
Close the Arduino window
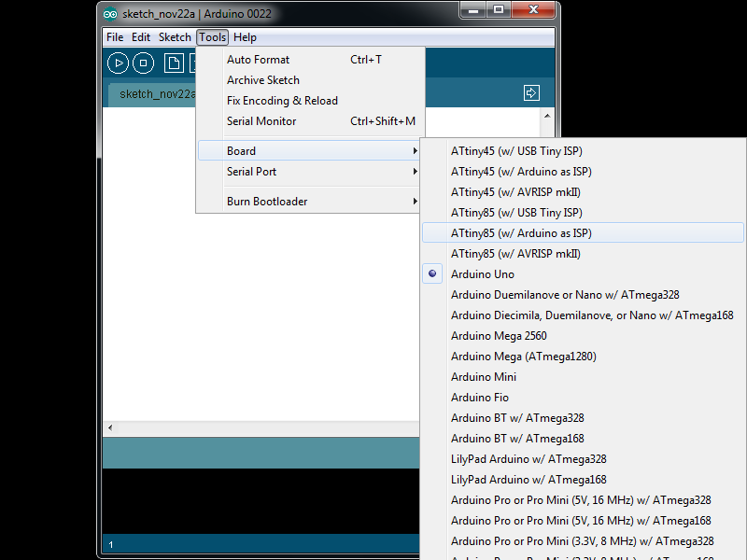(x=533, y=10)
